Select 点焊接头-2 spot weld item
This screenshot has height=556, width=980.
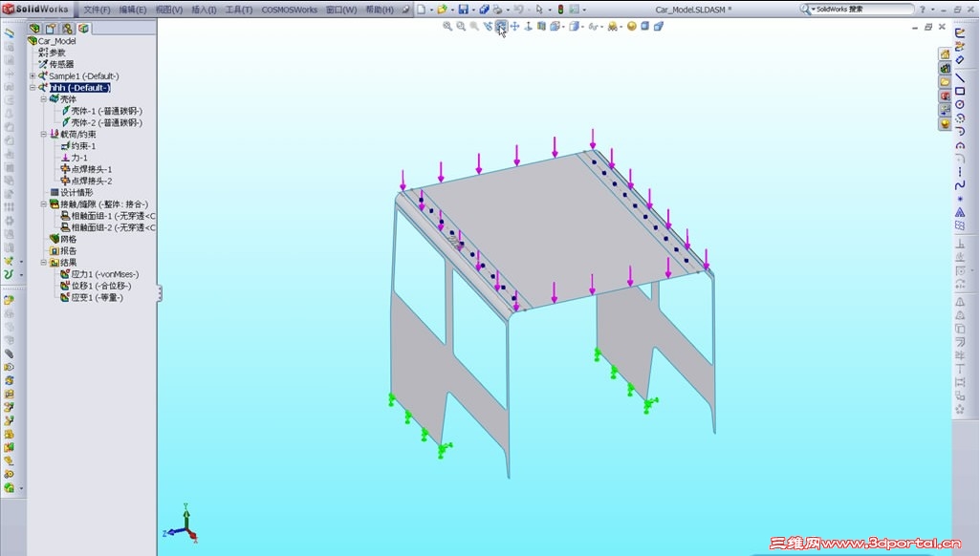[86, 182]
